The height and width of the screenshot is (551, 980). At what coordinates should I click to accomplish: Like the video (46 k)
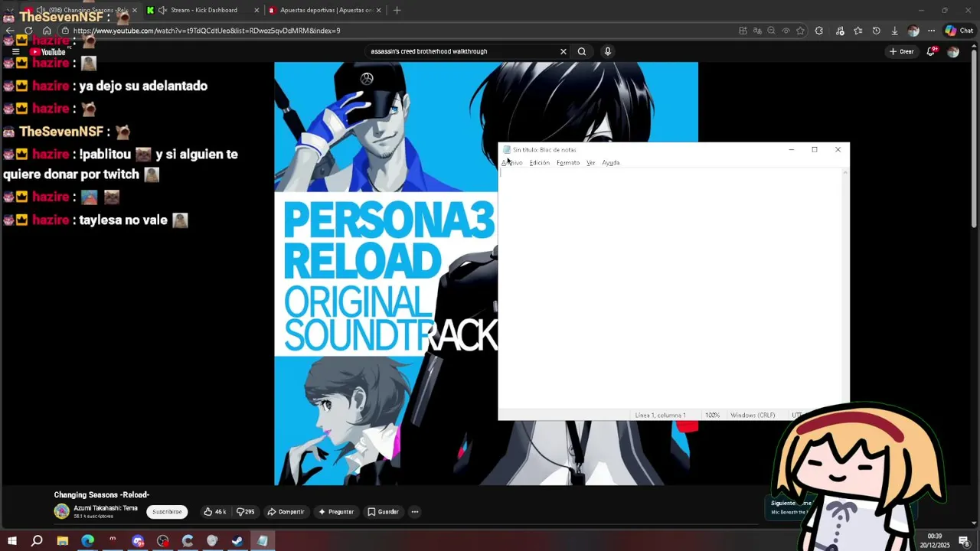tap(215, 512)
